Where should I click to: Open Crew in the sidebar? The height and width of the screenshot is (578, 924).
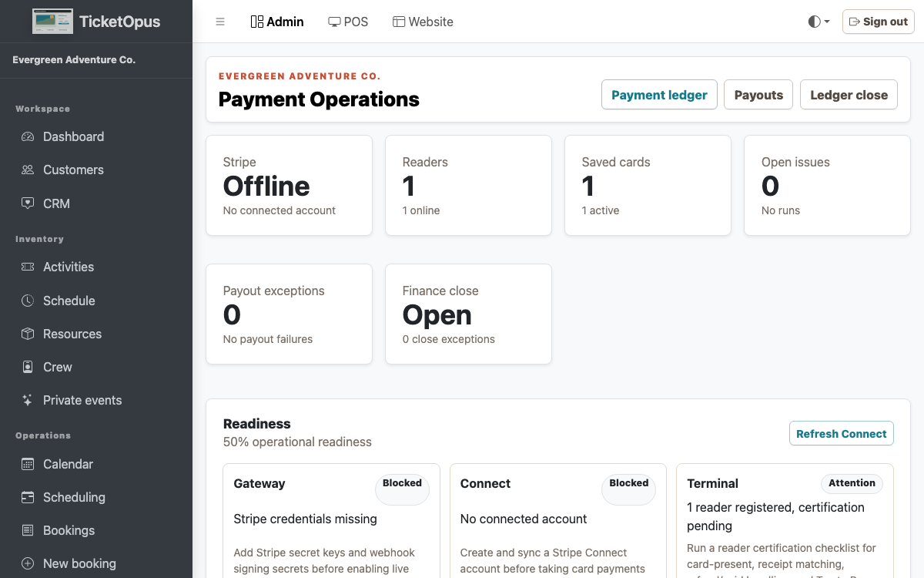click(x=96, y=367)
